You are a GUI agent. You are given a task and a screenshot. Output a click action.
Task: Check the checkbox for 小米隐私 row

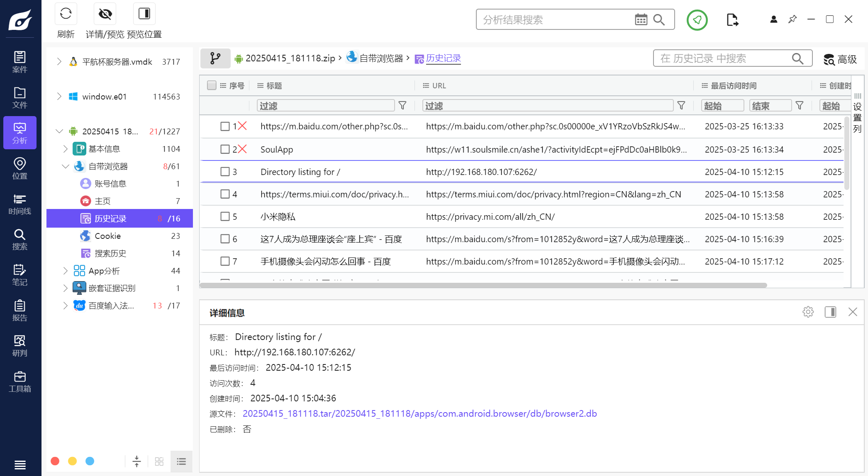[225, 216]
